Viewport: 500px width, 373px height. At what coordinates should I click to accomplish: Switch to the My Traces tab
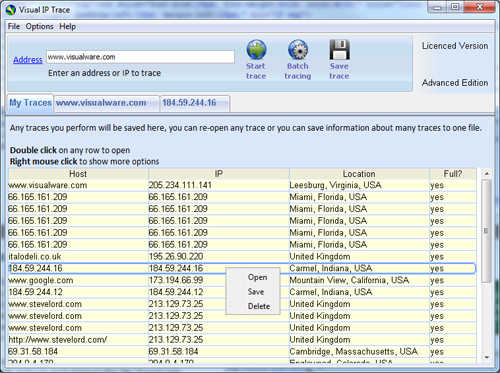point(30,103)
